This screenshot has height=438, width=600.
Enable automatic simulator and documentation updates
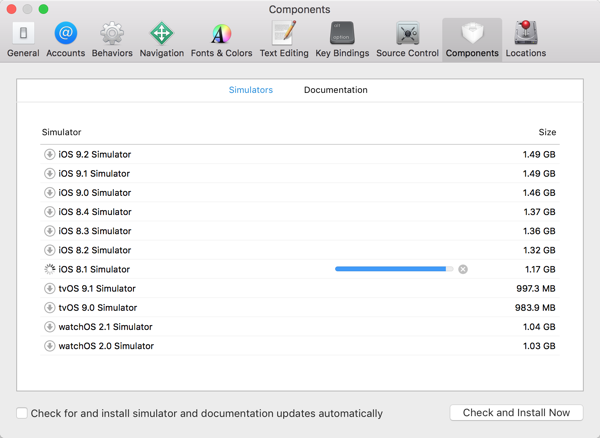22,413
